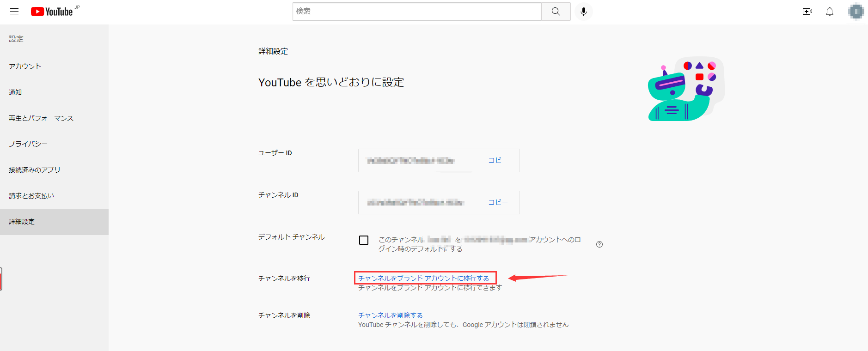868x351 pixels.
Task: Select 詳細設定 sidebar item
Action: [x=54, y=222]
